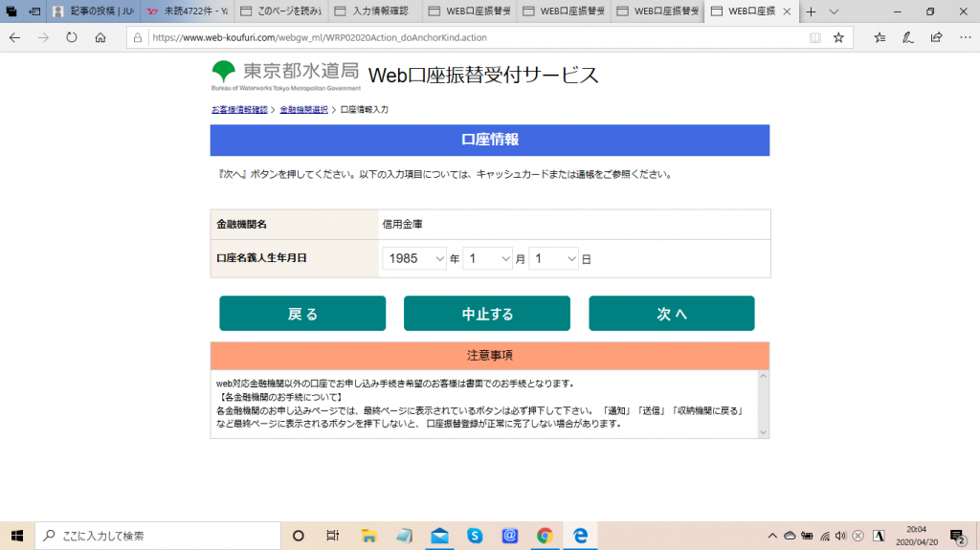Open the 金融機関選択 breadcrumb link
This screenshot has width=980, height=550.
pos(303,110)
